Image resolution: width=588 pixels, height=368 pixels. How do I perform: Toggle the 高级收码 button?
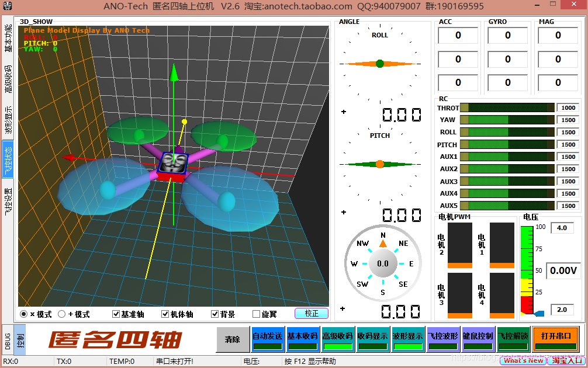point(337,339)
